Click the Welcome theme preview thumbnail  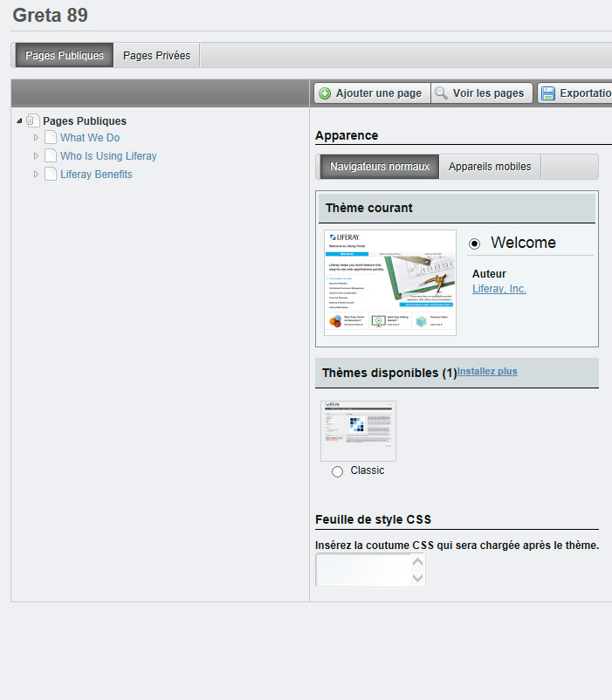click(x=390, y=283)
